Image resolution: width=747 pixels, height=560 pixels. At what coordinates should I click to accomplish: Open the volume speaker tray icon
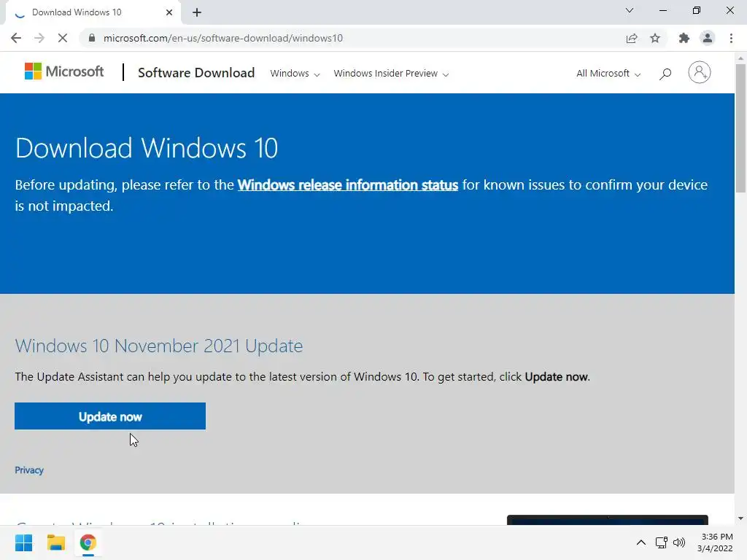(679, 542)
